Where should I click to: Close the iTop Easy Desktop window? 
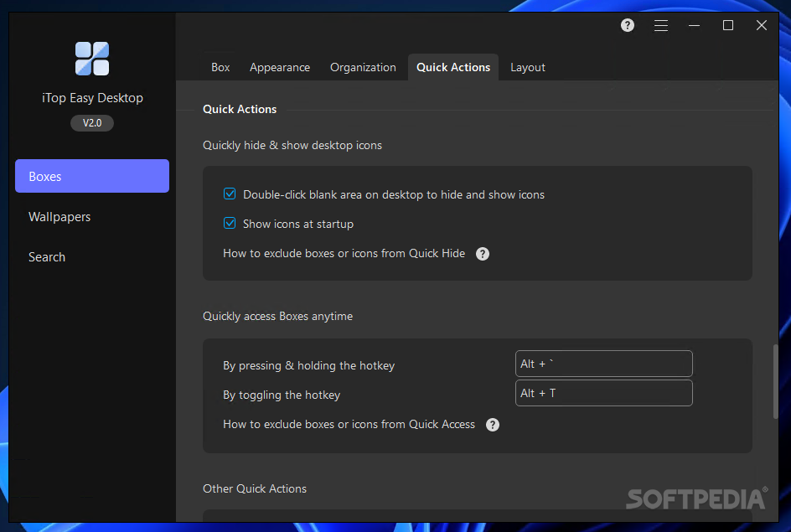click(x=761, y=25)
